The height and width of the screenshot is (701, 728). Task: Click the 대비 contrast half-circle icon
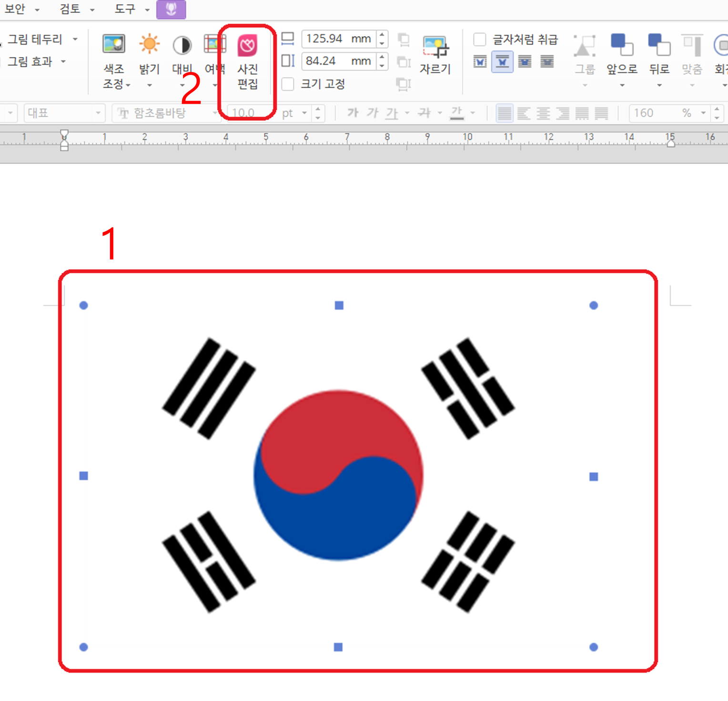(x=182, y=45)
